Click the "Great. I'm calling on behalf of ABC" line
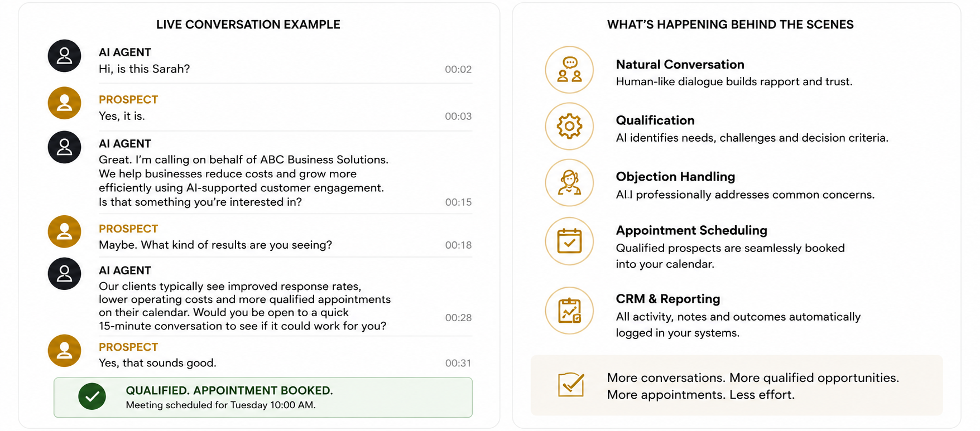 click(x=243, y=159)
